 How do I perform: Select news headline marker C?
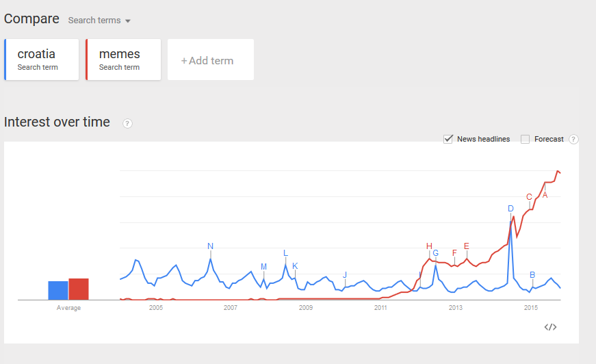pos(530,197)
